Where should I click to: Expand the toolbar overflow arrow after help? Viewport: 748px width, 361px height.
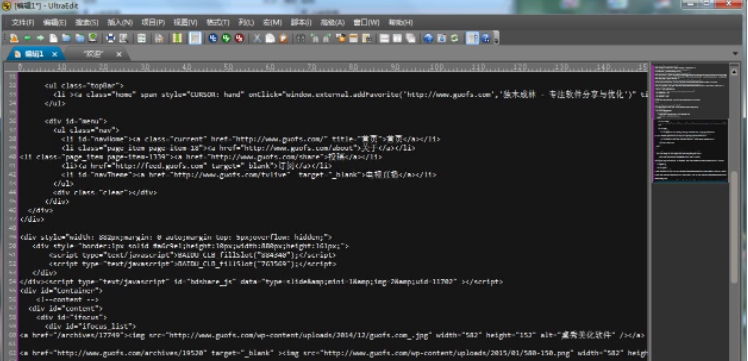point(496,39)
